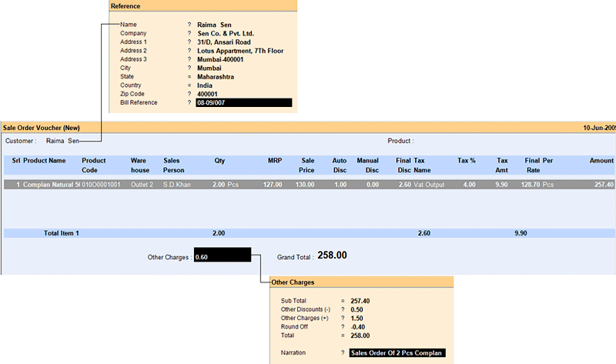Click Other Charges (+) value 1.50
This screenshot has width=616, height=364.
click(x=357, y=318)
